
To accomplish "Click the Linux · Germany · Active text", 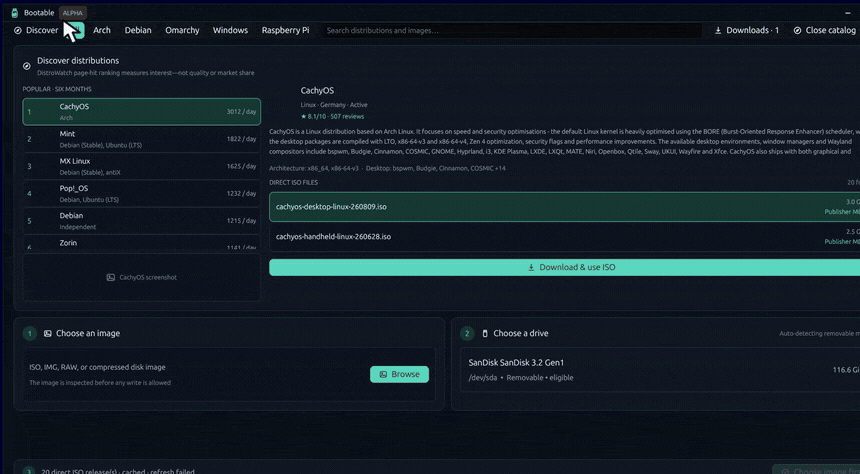I will click(x=334, y=105).
